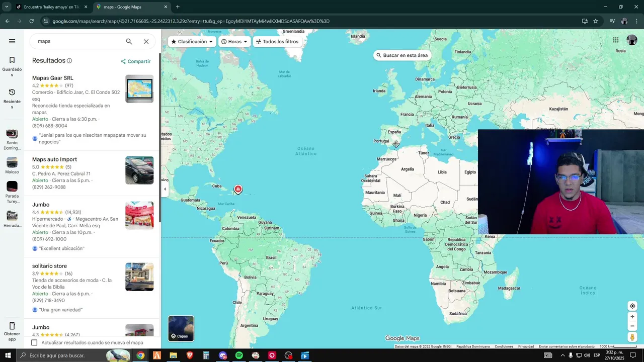Open a new browser tab
Screen dimensions: 644x362
[x=178, y=7]
